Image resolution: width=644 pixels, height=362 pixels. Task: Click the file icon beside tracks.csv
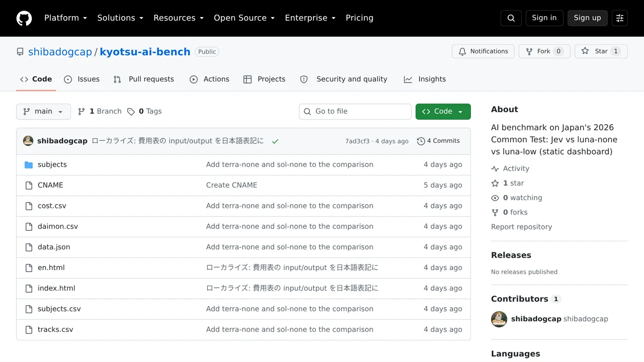tap(29, 330)
